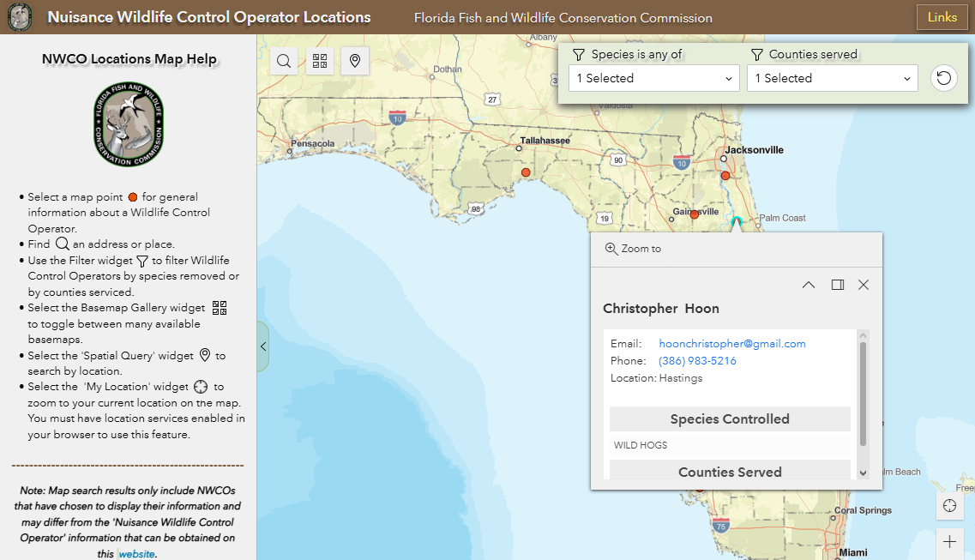Click the (386) 983-5216 phone link

(x=697, y=361)
